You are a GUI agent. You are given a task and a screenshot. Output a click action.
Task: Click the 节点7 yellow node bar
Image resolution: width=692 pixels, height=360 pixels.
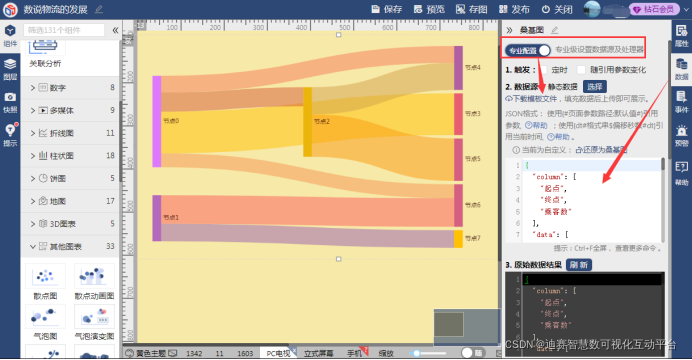pyautogui.click(x=459, y=239)
